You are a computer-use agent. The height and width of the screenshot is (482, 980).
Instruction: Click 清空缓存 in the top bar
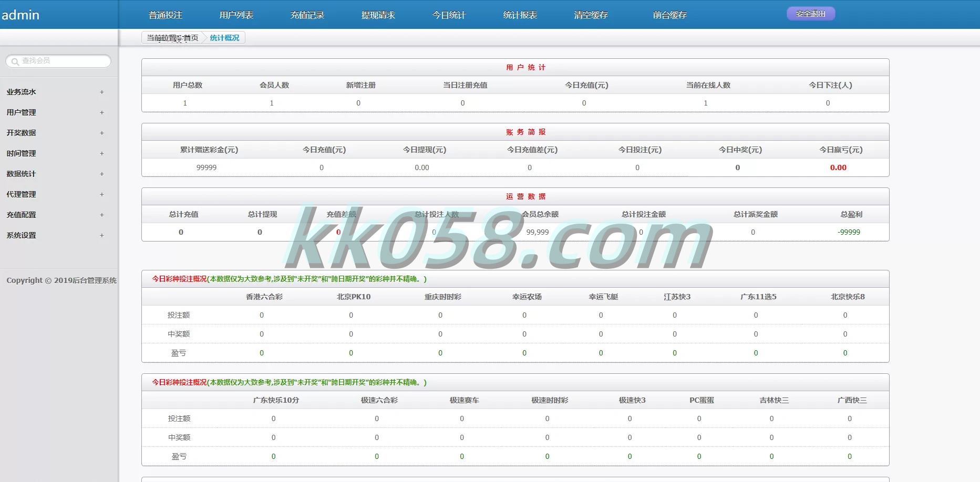(x=591, y=15)
